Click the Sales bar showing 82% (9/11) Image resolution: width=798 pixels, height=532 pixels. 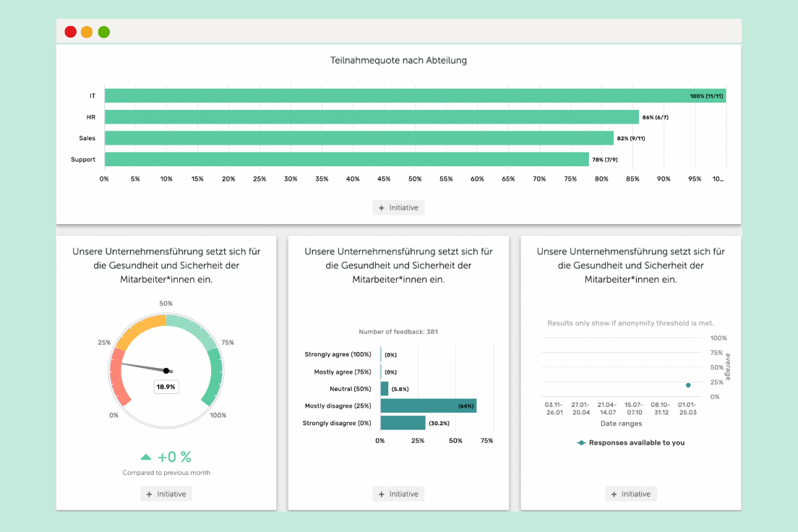(x=359, y=138)
